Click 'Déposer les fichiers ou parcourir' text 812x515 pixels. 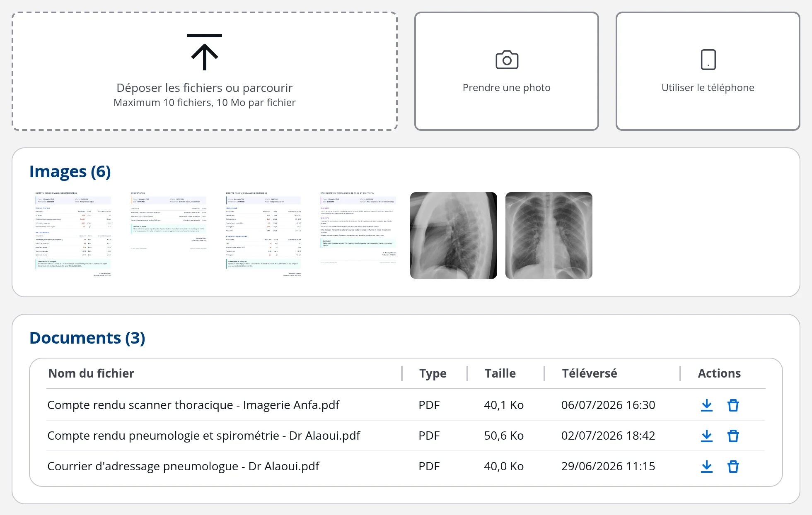[x=205, y=88]
